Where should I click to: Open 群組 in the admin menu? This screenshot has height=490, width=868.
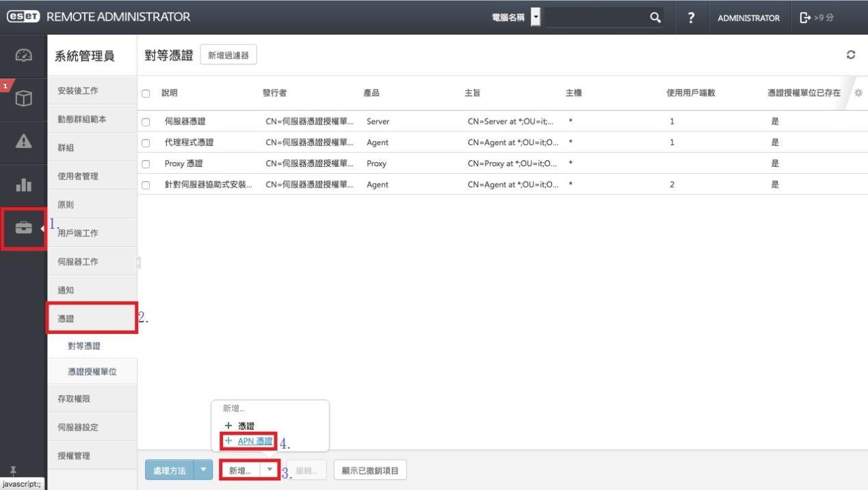click(92, 147)
